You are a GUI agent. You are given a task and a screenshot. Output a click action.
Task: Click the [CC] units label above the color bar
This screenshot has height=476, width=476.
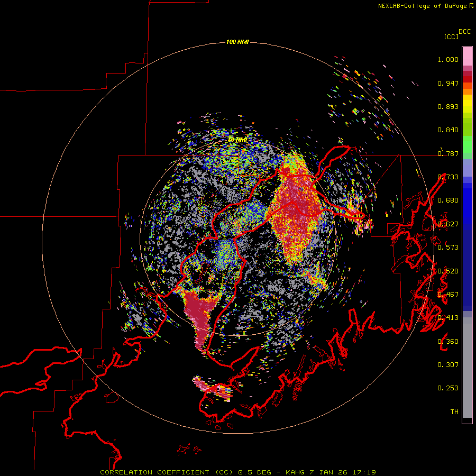click(451, 36)
